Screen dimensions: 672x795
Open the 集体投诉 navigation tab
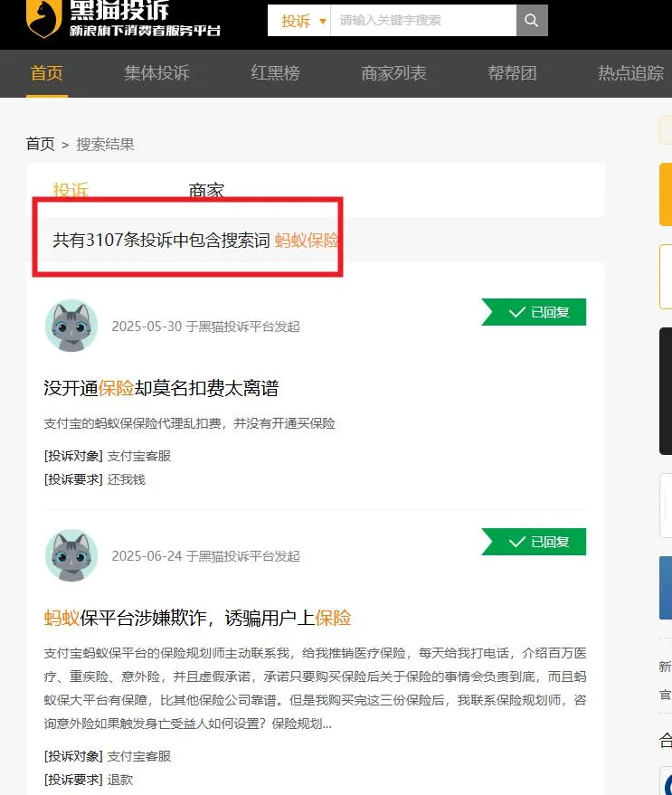click(x=156, y=73)
